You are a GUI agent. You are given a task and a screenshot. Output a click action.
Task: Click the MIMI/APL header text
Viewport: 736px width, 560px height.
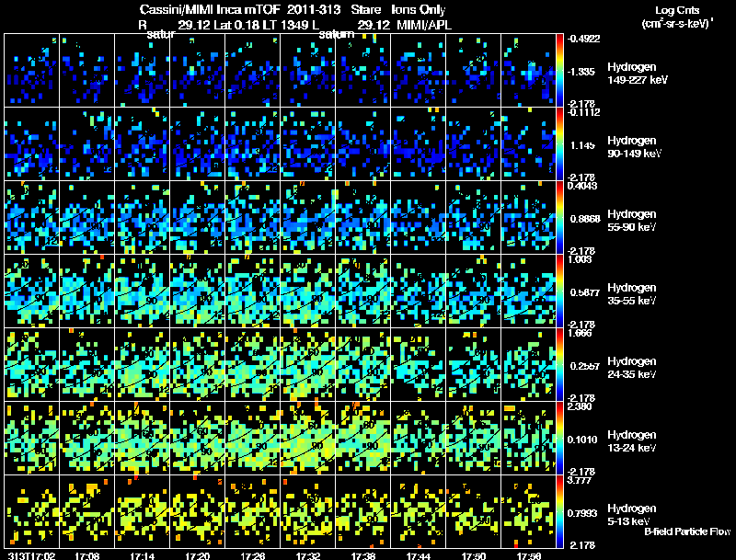[424, 25]
